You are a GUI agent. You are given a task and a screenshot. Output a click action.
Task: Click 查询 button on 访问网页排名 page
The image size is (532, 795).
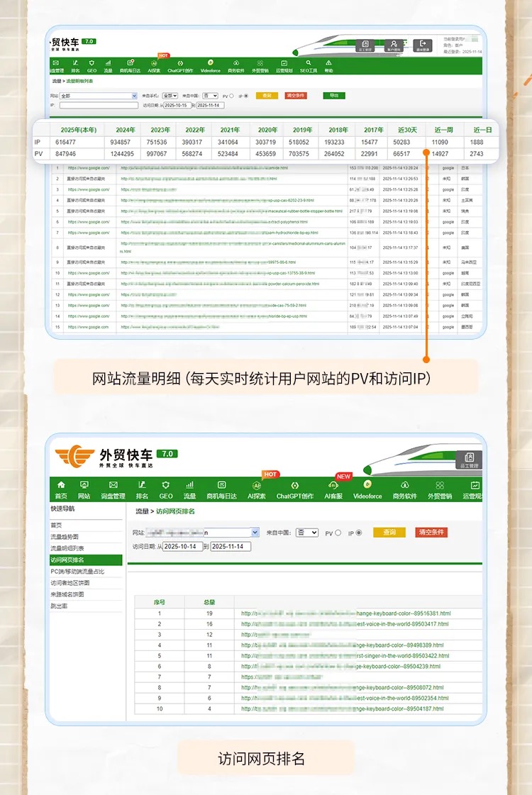pos(389,533)
